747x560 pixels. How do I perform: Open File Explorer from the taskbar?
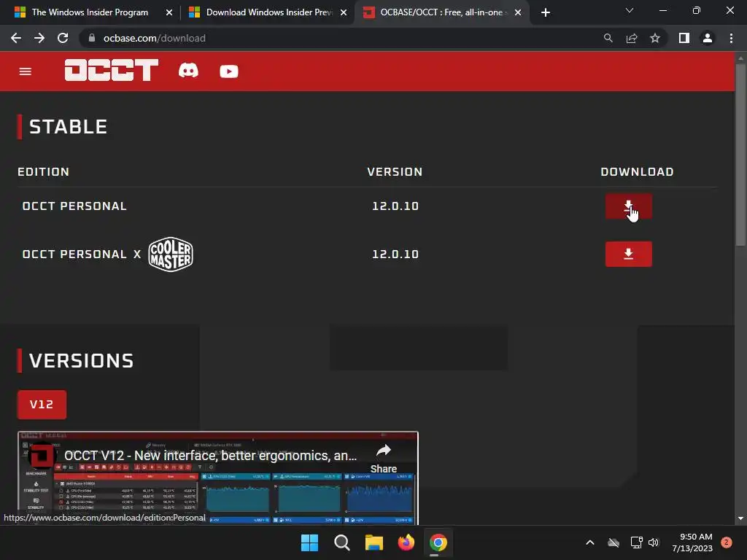(374, 542)
